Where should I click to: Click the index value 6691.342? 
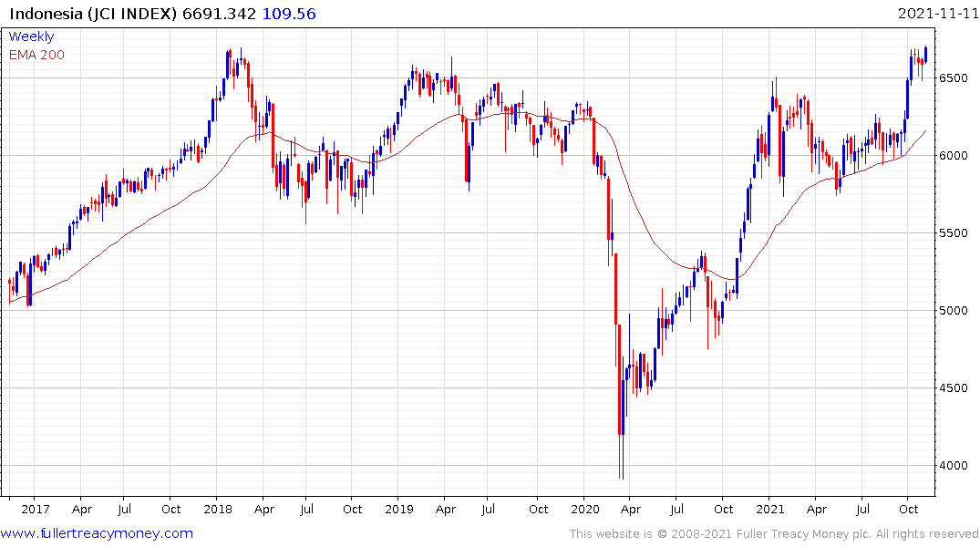(x=220, y=14)
